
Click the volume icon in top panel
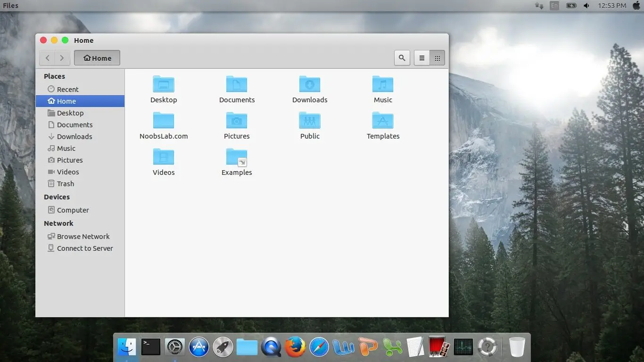coord(586,6)
